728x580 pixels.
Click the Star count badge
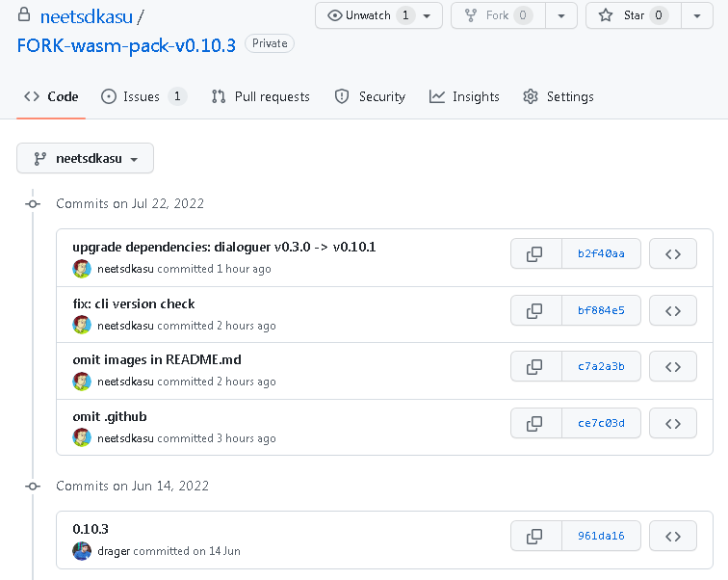659,15
